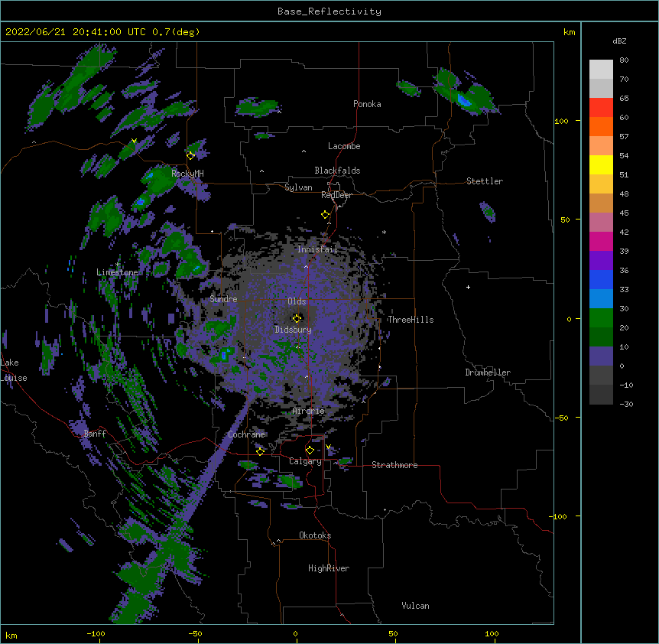This screenshot has height=644, width=659.
Task: Select the orange 57-60 dBZ legend swatch
Action: [x=601, y=126]
